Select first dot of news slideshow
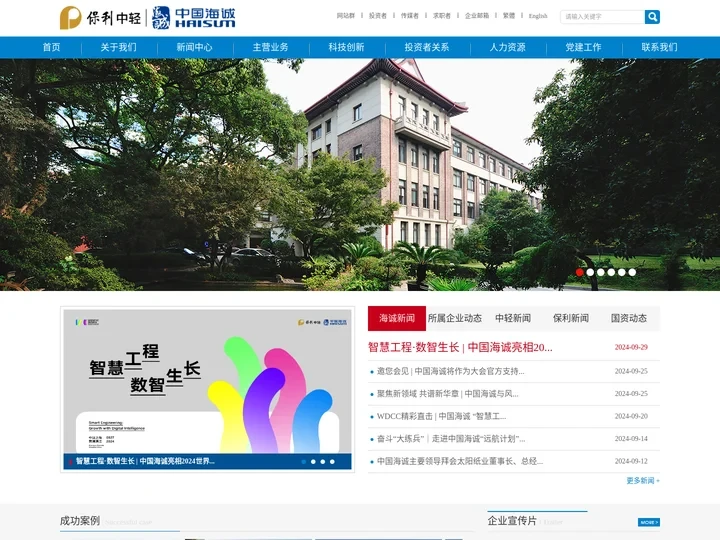 304,461
